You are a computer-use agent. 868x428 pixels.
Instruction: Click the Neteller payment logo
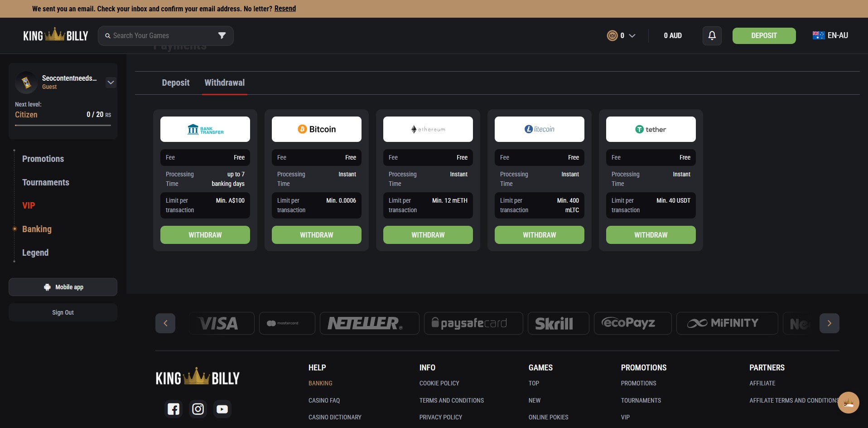click(370, 323)
